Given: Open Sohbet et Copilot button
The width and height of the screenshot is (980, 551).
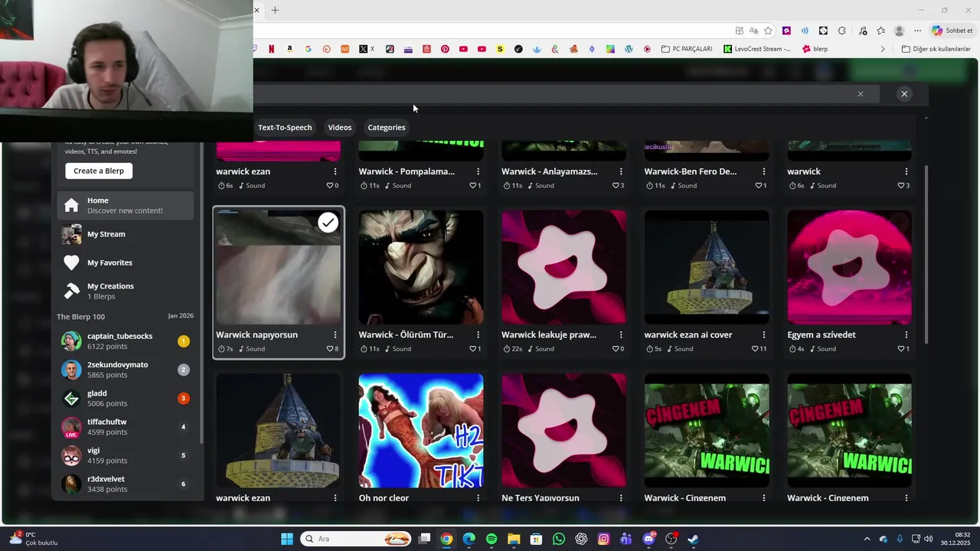Looking at the screenshot, I should click(x=952, y=31).
